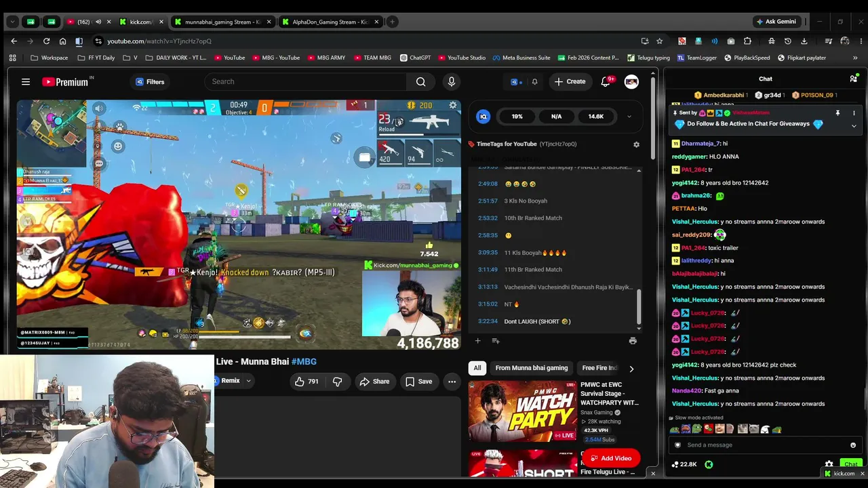Open browser home page

(62, 41)
